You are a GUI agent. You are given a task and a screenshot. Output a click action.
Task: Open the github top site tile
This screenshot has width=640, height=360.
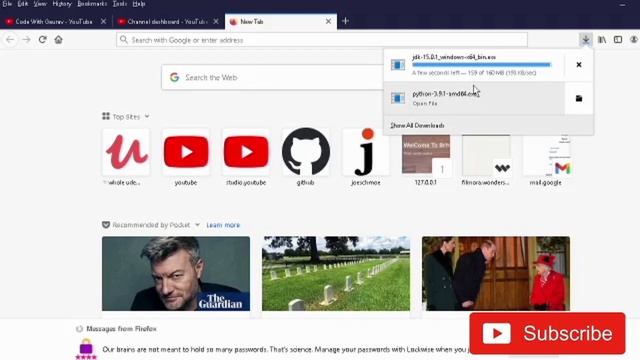(x=306, y=152)
